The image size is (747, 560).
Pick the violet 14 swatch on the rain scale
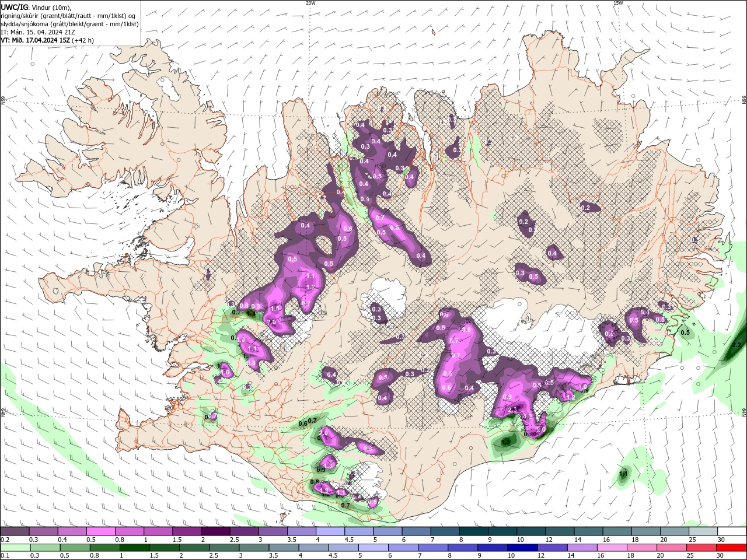(582, 548)
